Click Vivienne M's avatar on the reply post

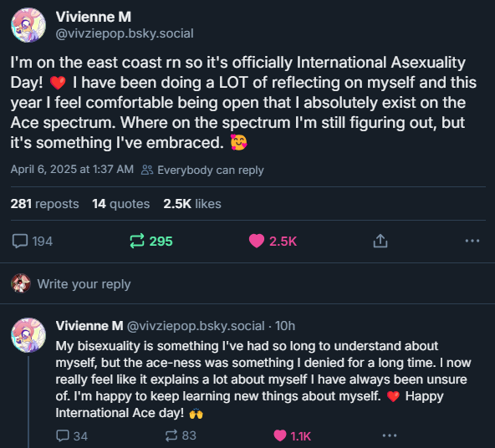click(28, 335)
